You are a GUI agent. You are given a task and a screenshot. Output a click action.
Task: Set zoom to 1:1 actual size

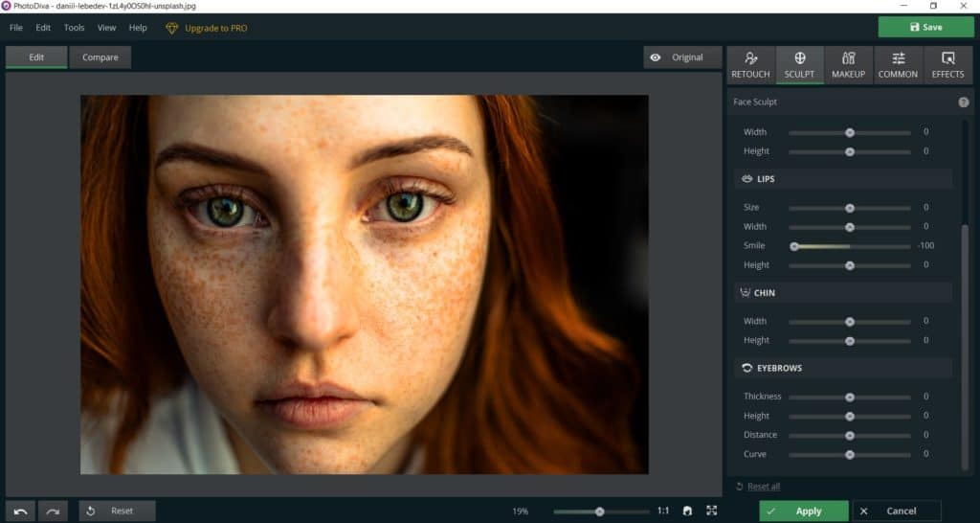(663, 512)
